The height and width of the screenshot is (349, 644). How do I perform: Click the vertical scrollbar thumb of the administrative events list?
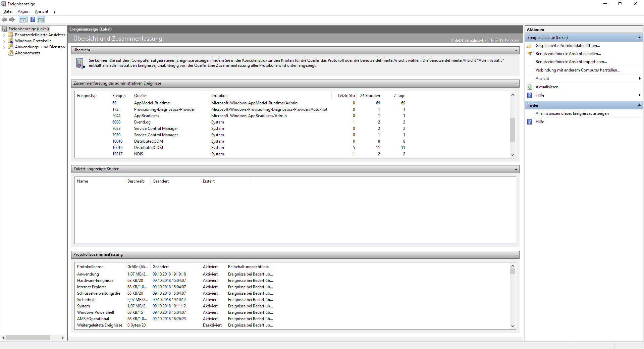(x=513, y=130)
